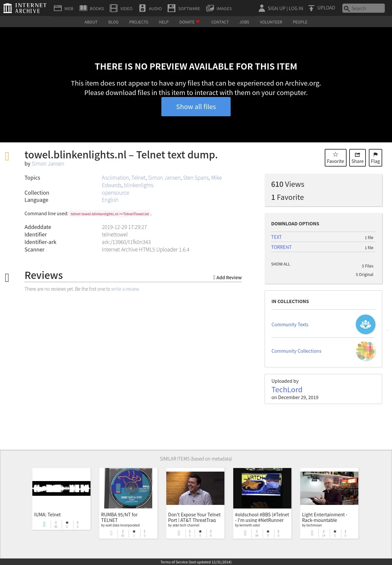Click the Community Collections mosaic icon
The width and height of the screenshot is (392, 565).
click(x=366, y=351)
